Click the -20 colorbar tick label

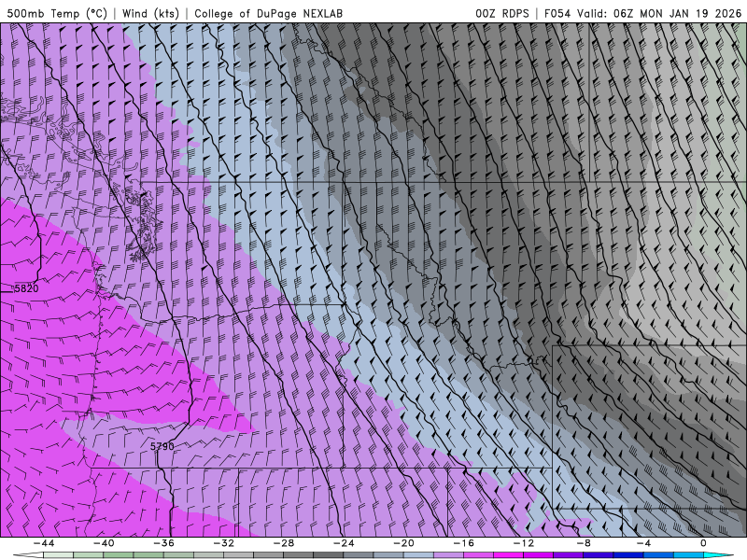[404, 543]
